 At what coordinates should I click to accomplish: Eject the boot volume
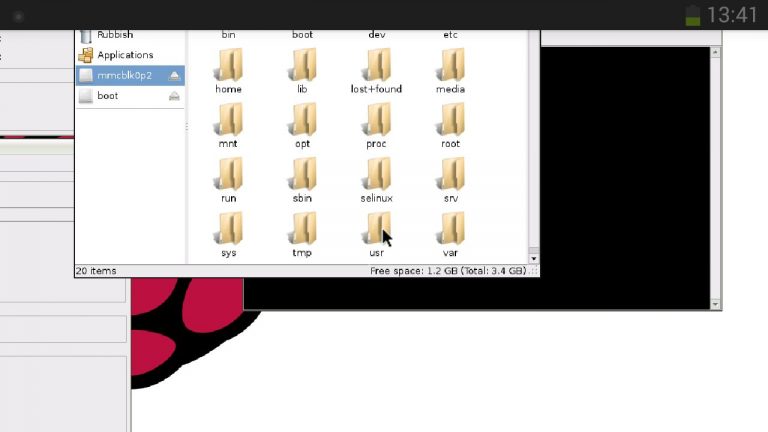(x=174, y=96)
